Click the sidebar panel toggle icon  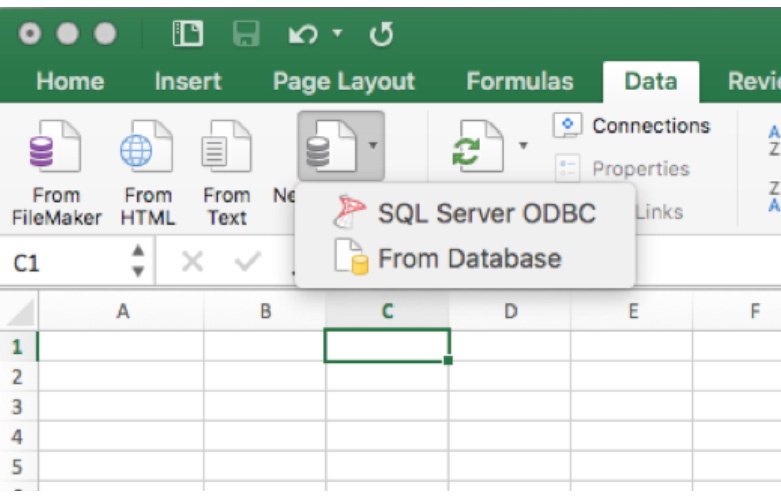[187, 34]
